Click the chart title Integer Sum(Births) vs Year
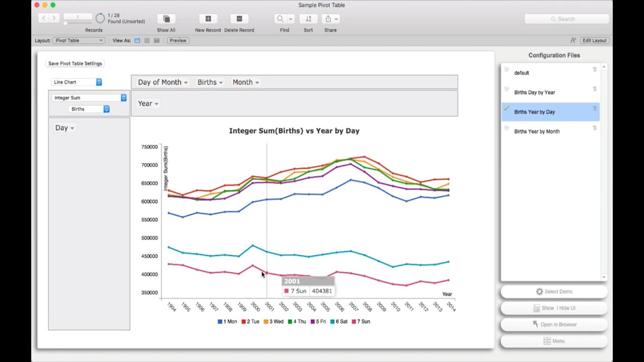The height and width of the screenshot is (362, 644). coord(294,131)
